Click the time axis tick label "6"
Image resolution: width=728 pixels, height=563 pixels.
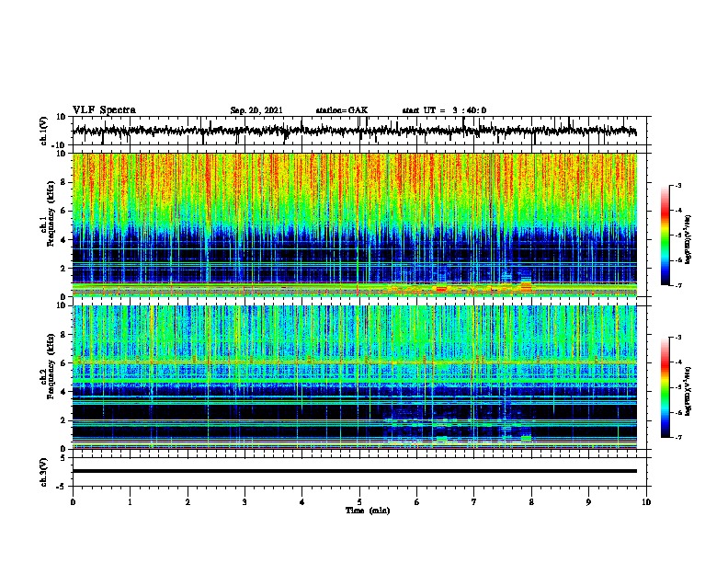(417, 502)
